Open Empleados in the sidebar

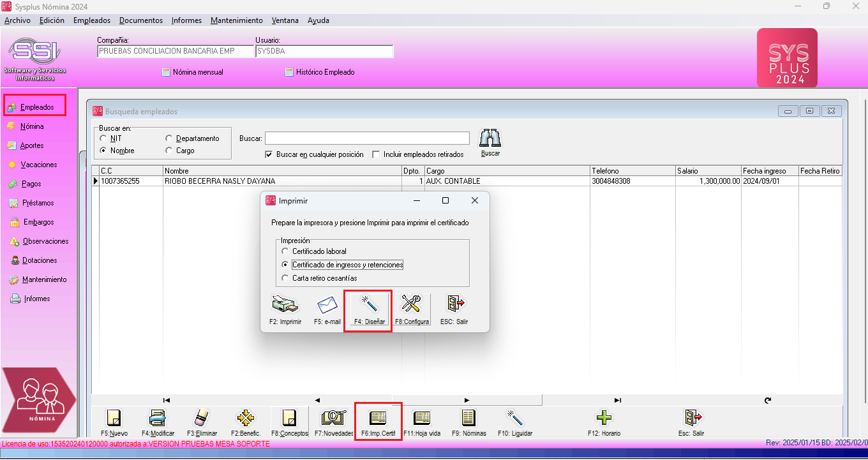pos(36,107)
